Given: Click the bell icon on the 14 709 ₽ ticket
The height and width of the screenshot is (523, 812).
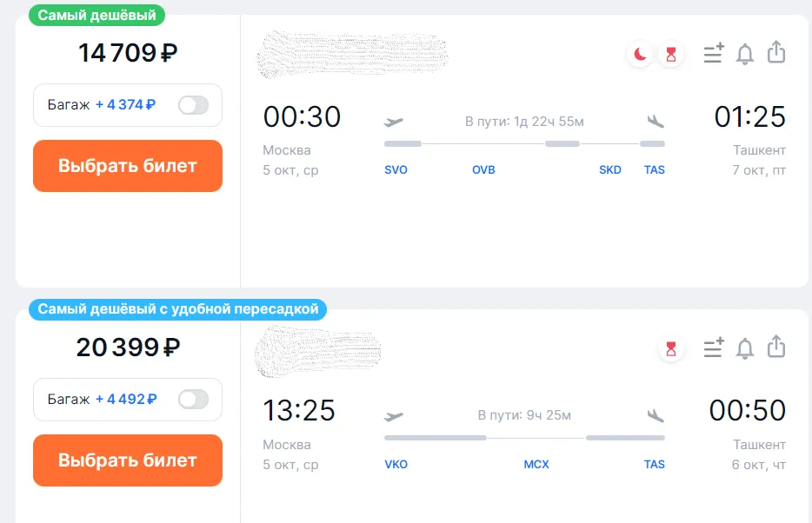Looking at the screenshot, I should coord(745,54).
